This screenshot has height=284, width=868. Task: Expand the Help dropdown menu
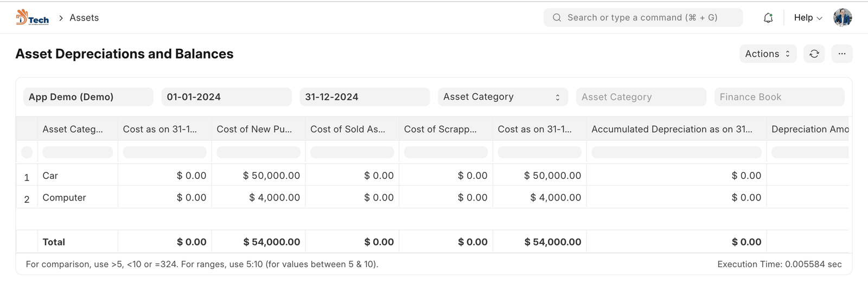[807, 18]
